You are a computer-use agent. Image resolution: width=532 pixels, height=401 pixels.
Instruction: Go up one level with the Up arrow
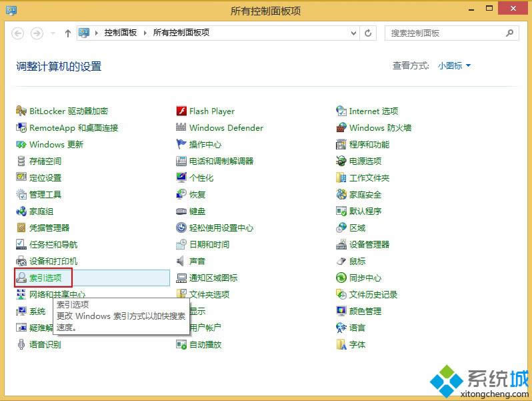(68, 33)
